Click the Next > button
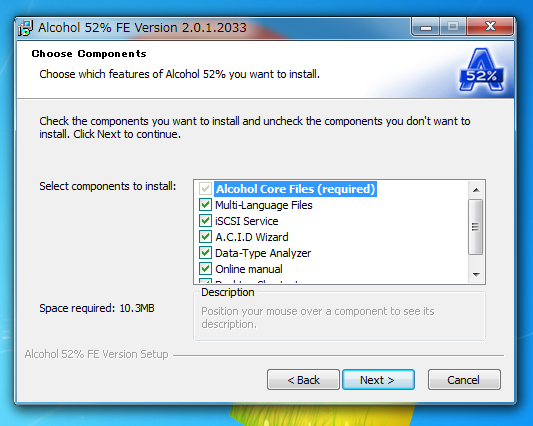 [x=378, y=379]
